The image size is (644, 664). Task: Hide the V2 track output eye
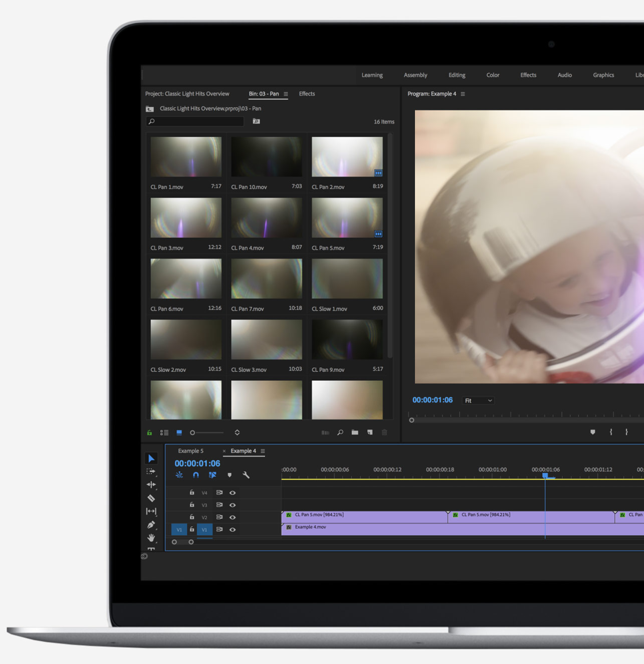tap(233, 517)
